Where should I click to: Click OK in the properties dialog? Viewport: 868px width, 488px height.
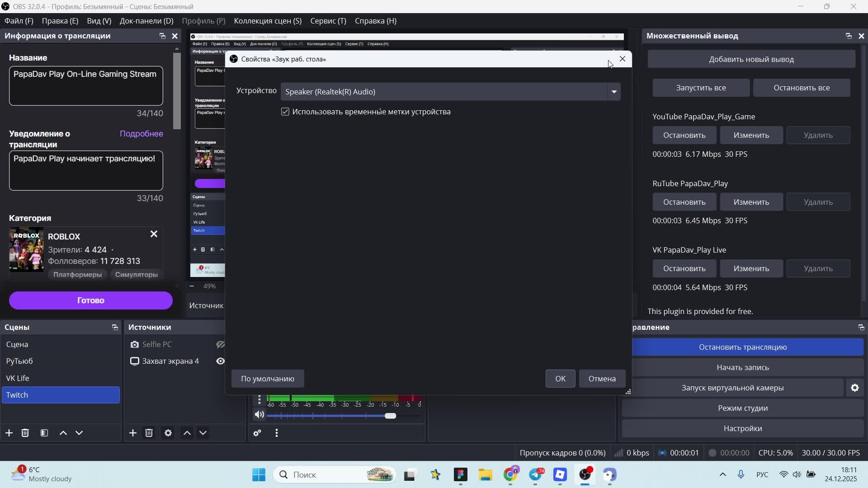pyautogui.click(x=560, y=379)
